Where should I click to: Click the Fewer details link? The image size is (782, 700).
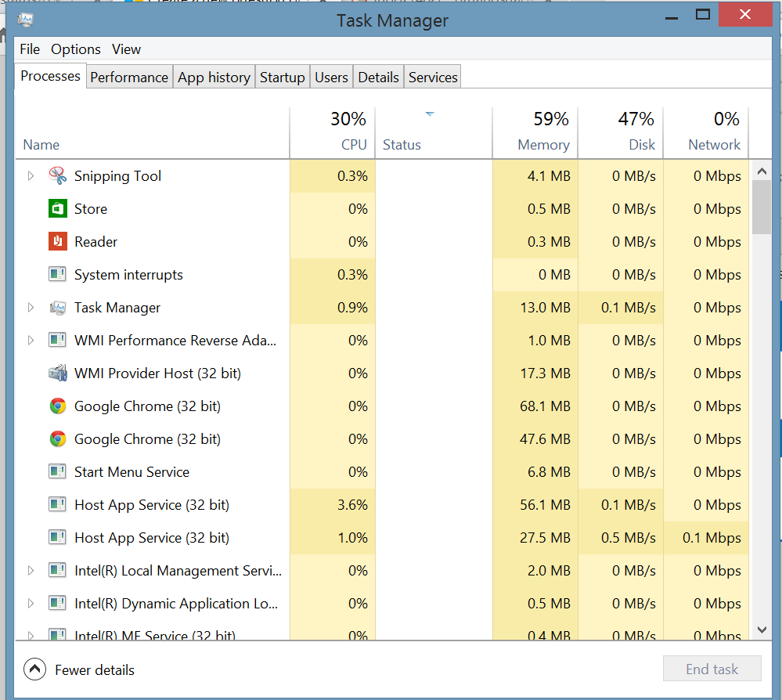[95, 669]
